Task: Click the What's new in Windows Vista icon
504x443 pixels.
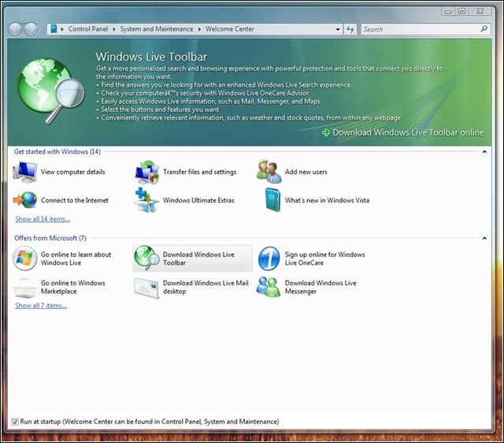Action: click(272, 199)
